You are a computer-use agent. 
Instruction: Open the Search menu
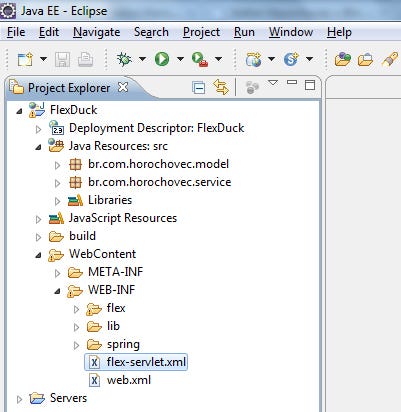pos(151,32)
